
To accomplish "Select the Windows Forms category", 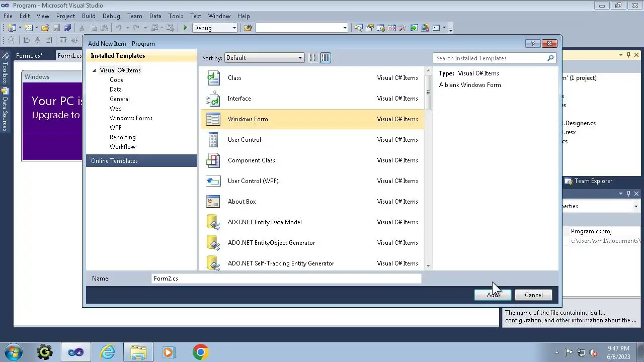I will [131, 118].
